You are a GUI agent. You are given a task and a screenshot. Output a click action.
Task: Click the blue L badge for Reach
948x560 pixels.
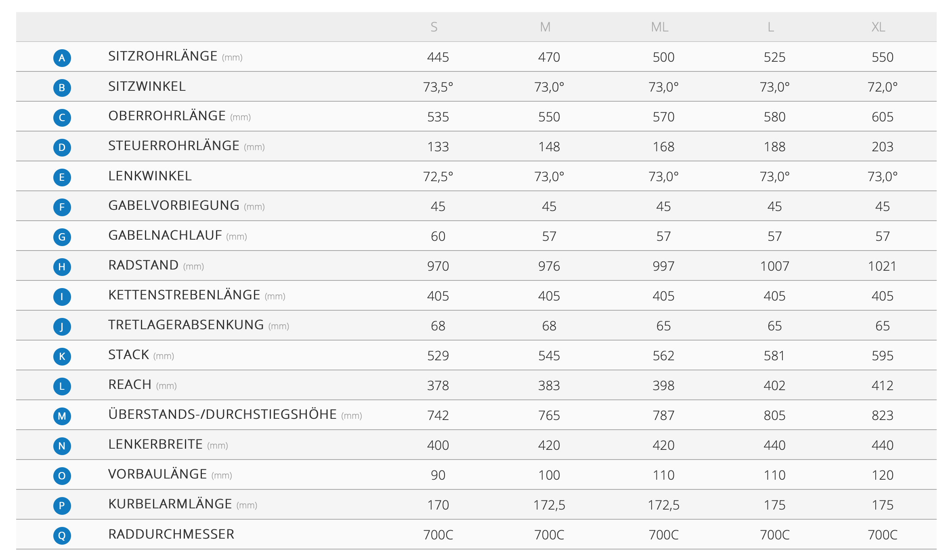click(62, 386)
